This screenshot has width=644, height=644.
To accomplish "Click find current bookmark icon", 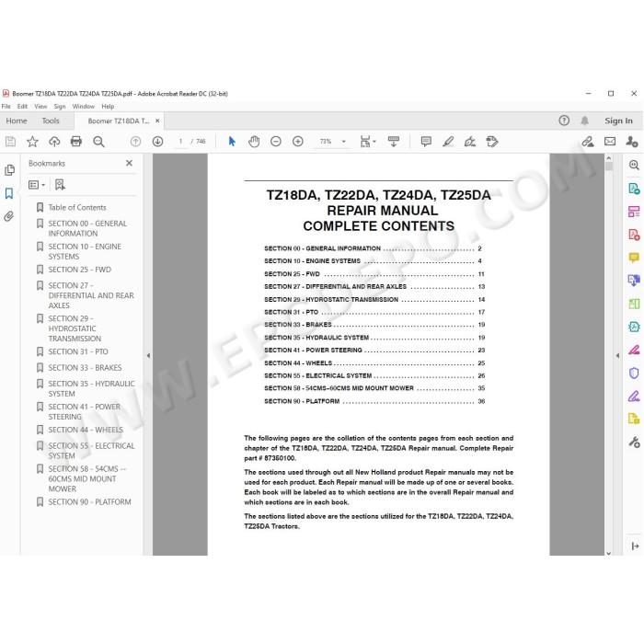I will (x=60, y=185).
